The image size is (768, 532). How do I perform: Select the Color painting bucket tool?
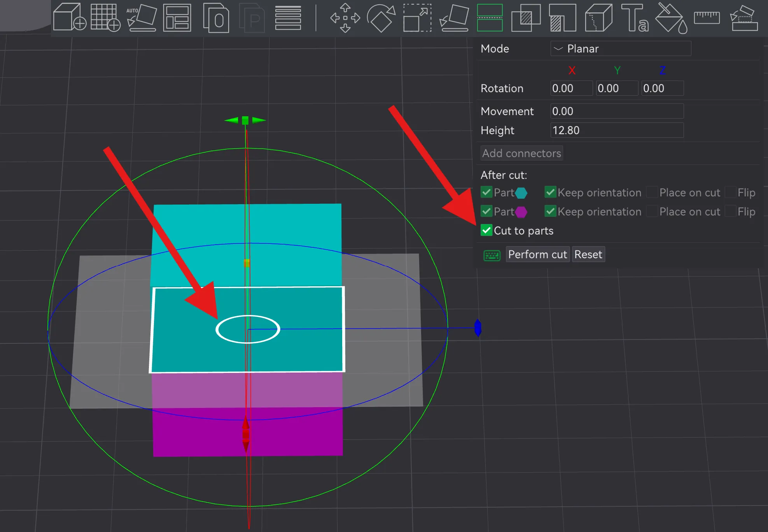(x=671, y=17)
